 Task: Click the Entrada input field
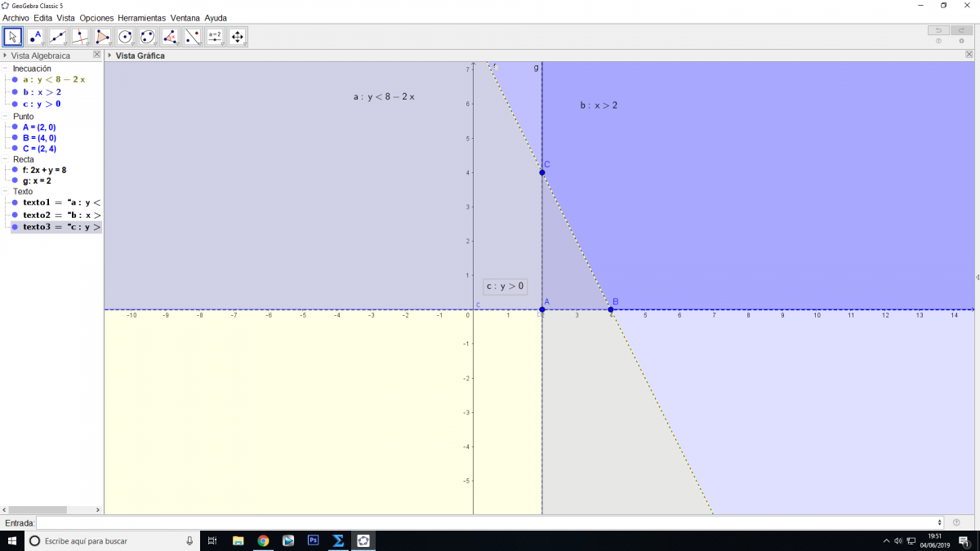point(488,522)
